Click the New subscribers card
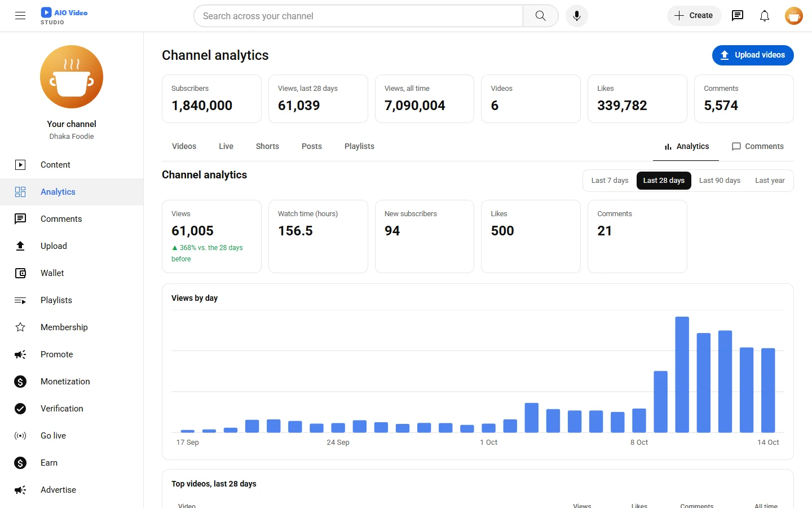Viewport: 812px width, 508px height. tap(425, 237)
